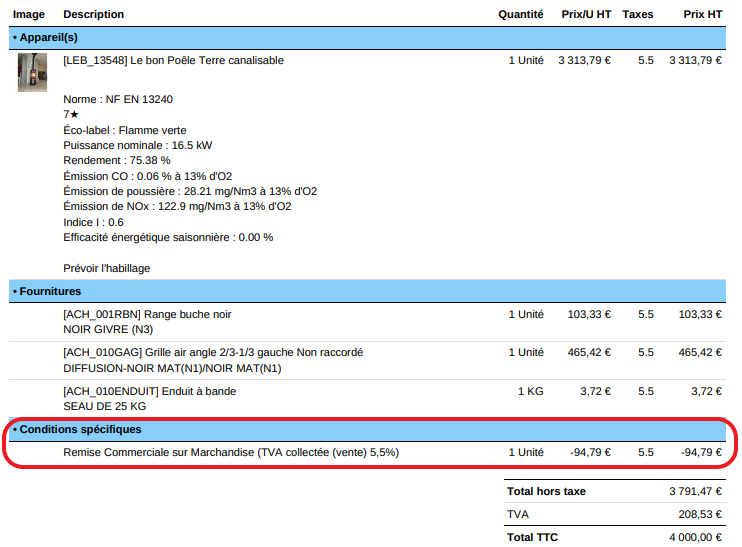Click ACH_010GAG Grille air angle item

(213, 353)
